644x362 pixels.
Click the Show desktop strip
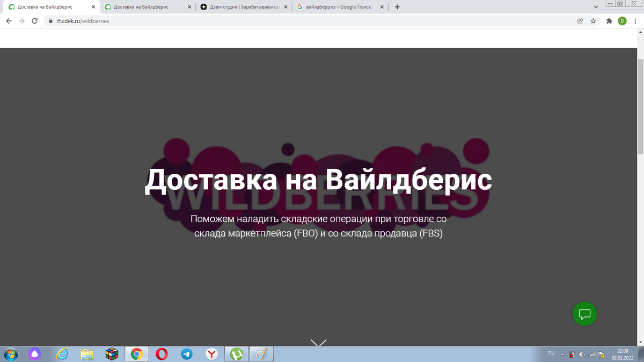pos(640,354)
